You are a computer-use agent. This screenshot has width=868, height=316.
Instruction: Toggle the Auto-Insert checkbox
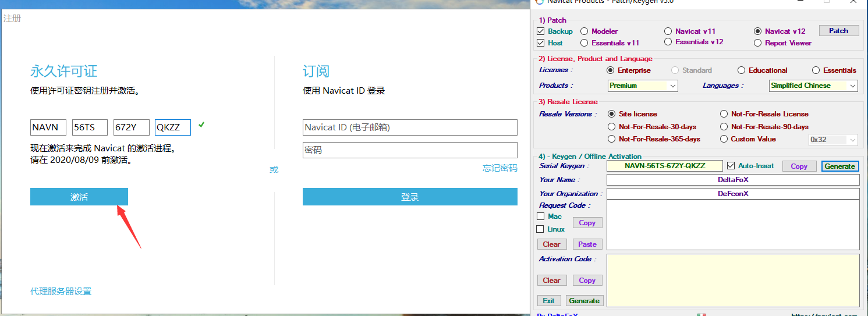(x=731, y=166)
